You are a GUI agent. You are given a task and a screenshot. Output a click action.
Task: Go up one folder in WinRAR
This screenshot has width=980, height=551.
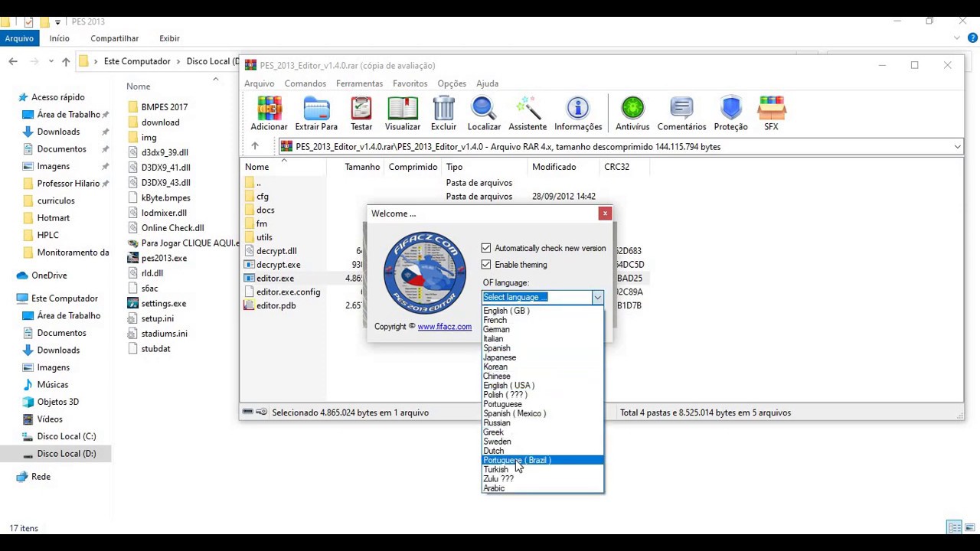tap(255, 146)
